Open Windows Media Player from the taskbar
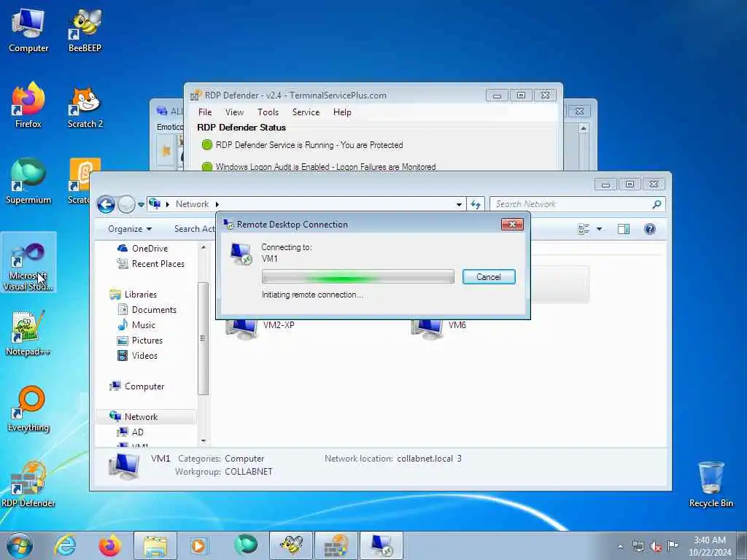The image size is (747, 560). [x=200, y=545]
